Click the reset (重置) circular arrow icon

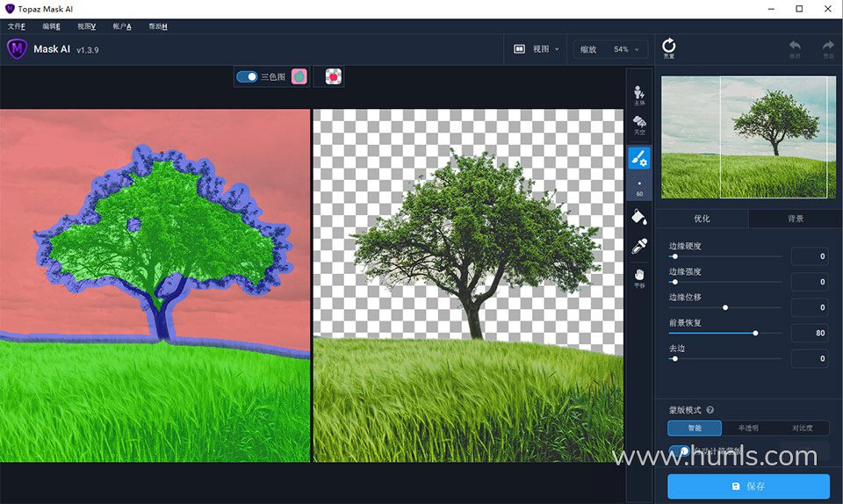tap(668, 46)
